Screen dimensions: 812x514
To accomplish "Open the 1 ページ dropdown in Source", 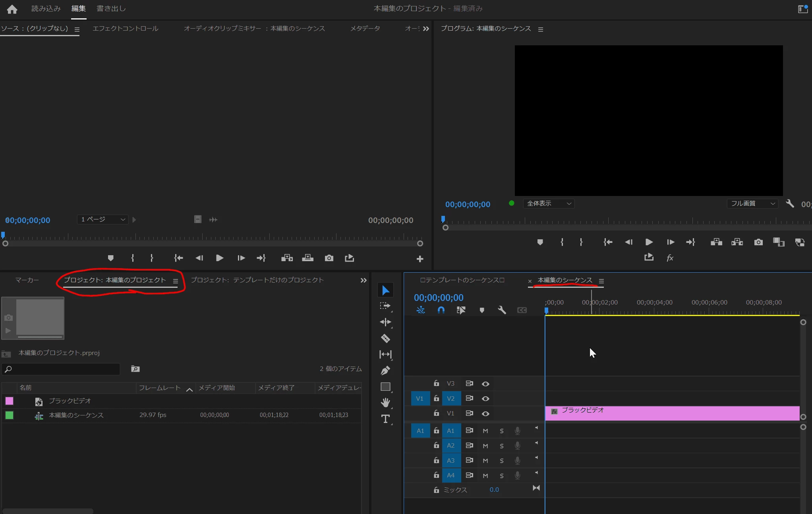I will coord(102,219).
